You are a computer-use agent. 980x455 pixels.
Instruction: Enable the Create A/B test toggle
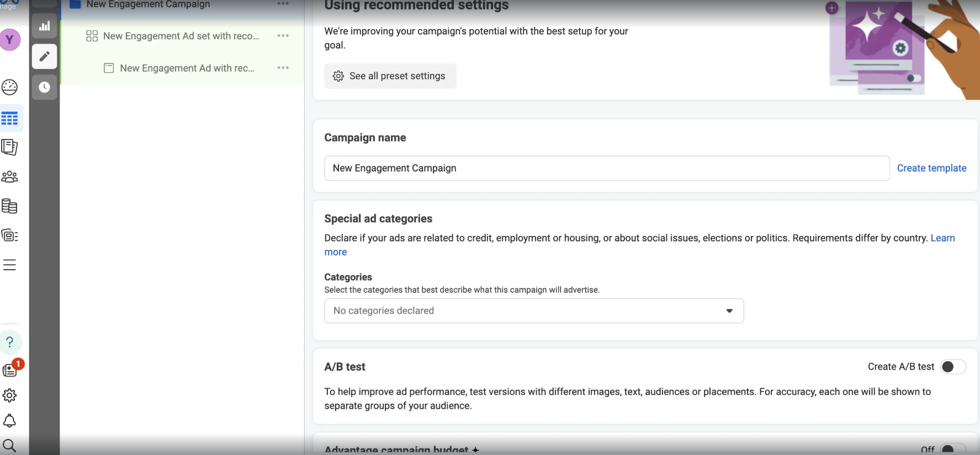(953, 367)
